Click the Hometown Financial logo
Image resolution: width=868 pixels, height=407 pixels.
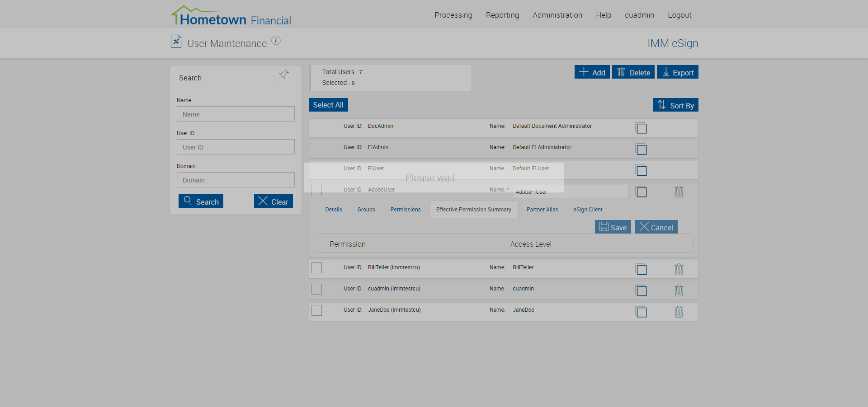tap(231, 15)
